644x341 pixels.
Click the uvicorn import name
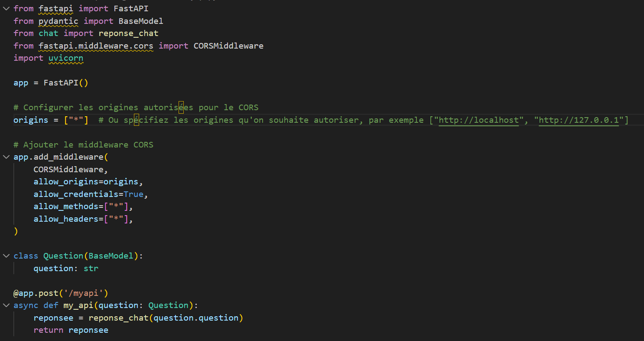tap(65, 58)
